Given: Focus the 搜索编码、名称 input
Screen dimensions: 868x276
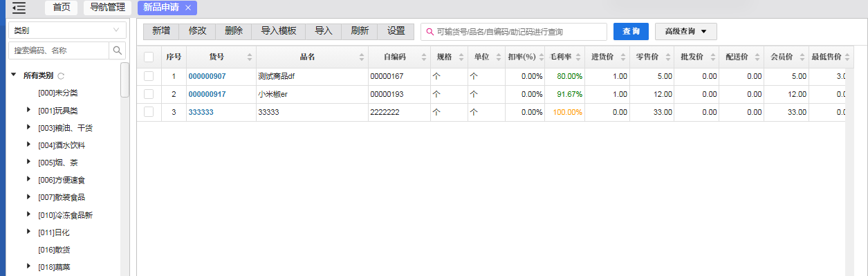Looking at the screenshot, I should (58, 50).
